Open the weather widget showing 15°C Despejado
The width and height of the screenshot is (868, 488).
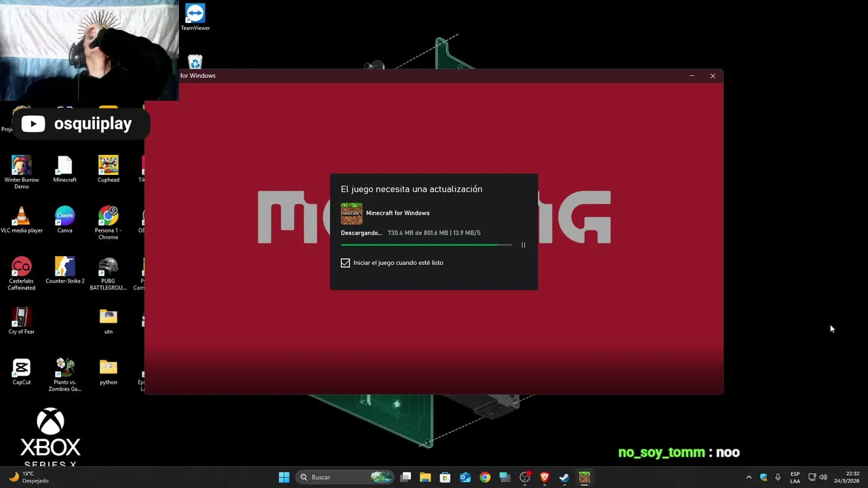29,477
